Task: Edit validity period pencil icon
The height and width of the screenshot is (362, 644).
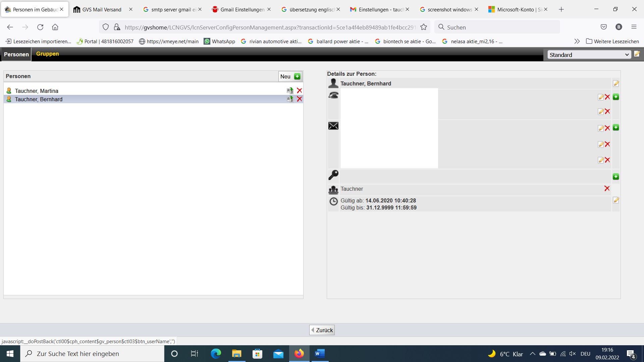Action: pos(616,200)
